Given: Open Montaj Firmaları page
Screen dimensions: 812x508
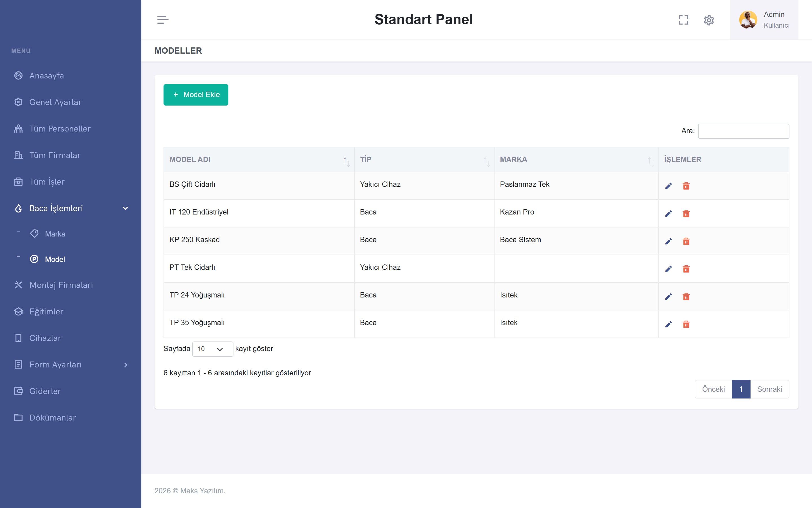Looking at the screenshot, I should pos(70,285).
